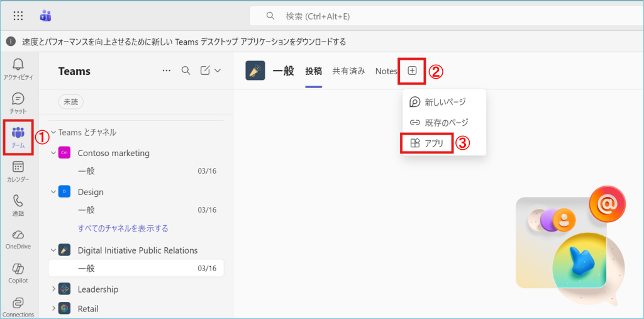Launch Copilot from the sidebar
Screen dimensions: 644x319
click(18, 269)
